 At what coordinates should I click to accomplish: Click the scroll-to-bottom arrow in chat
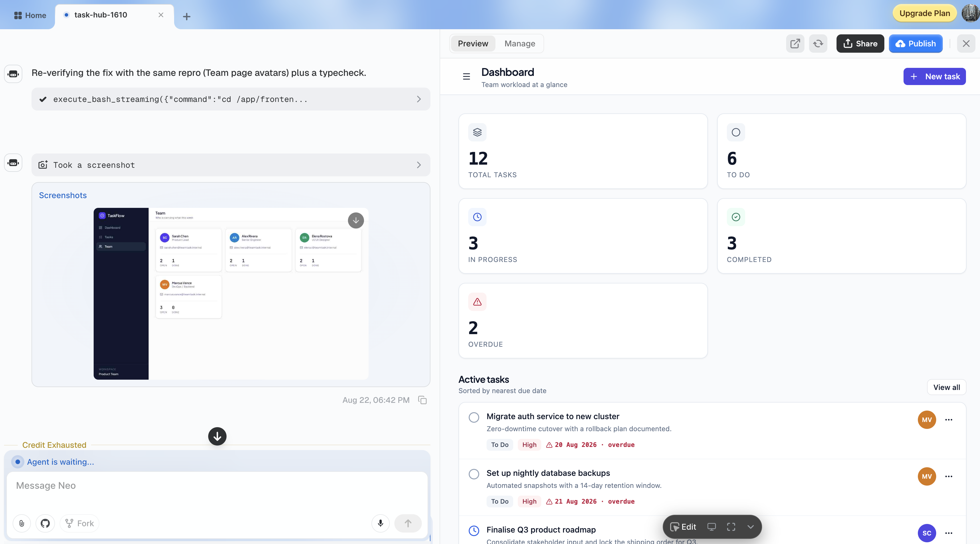[x=217, y=436]
